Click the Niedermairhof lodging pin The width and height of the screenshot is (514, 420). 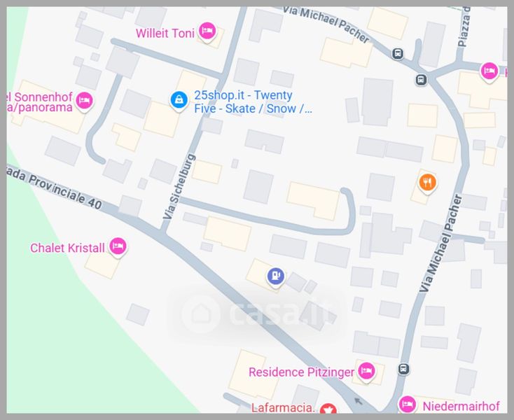[x=407, y=405]
